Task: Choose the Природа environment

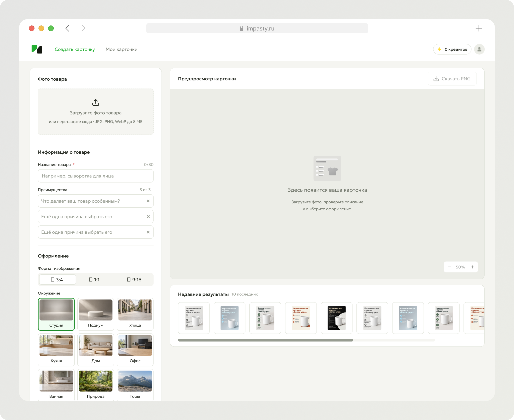Action: click(96, 385)
